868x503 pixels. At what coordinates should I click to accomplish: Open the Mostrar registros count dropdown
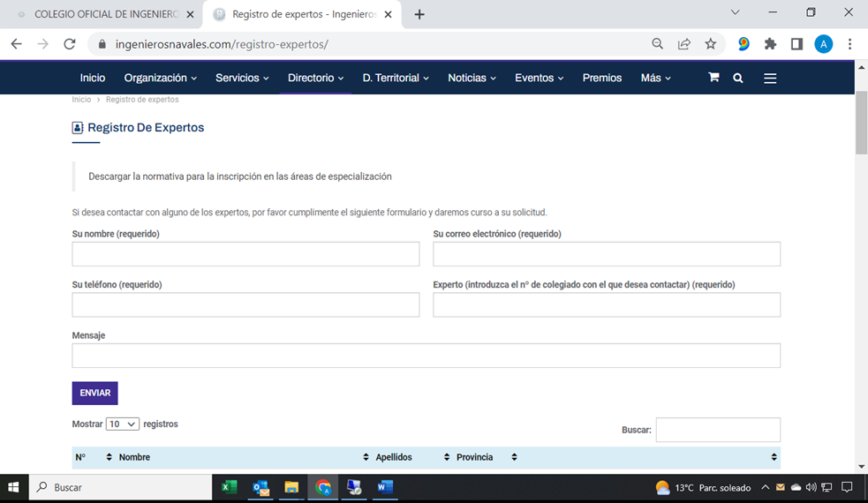pos(123,424)
